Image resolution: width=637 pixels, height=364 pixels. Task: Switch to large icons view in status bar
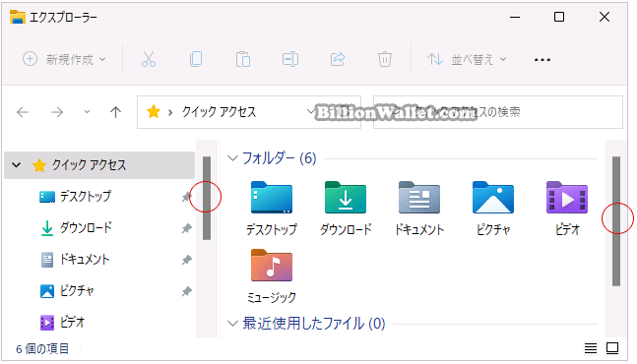(x=612, y=348)
